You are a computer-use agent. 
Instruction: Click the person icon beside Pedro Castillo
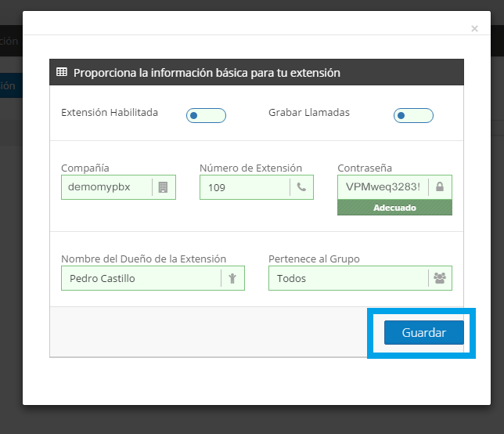(232, 278)
